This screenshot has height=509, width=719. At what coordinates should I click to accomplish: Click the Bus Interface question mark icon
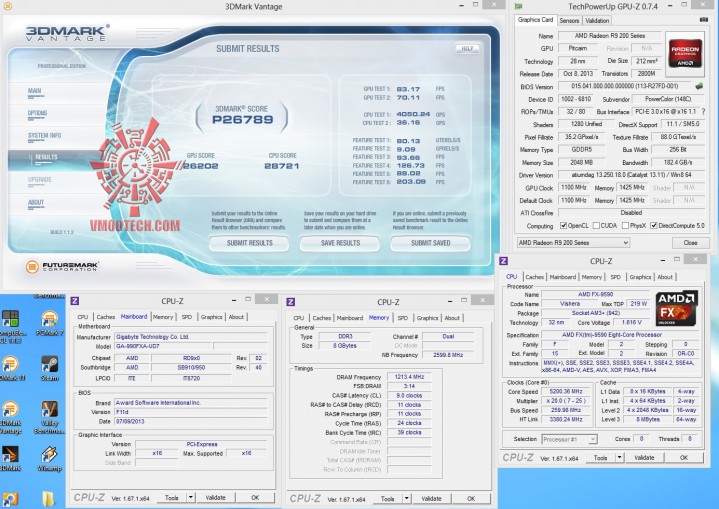(x=703, y=111)
